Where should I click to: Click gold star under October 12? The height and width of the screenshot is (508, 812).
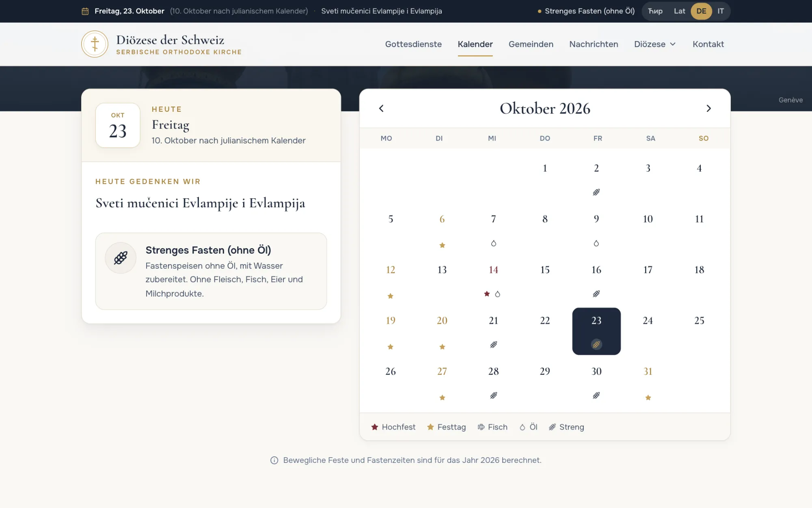pyautogui.click(x=391, y=296)
